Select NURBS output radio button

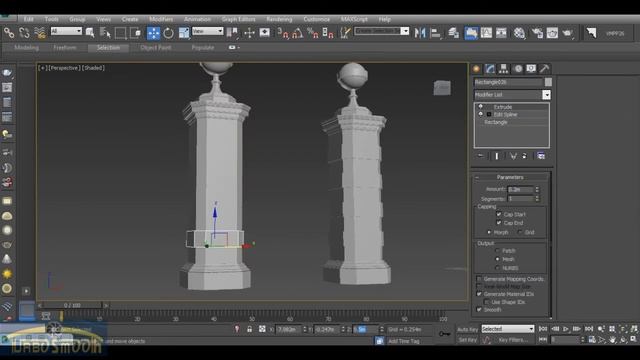coord(497,268)
